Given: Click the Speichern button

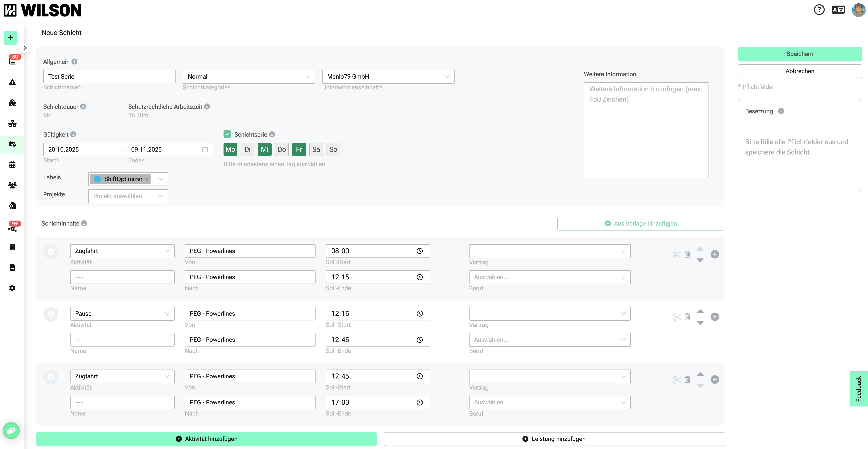Looking at the screenshot, I should (x=800, y=54).
